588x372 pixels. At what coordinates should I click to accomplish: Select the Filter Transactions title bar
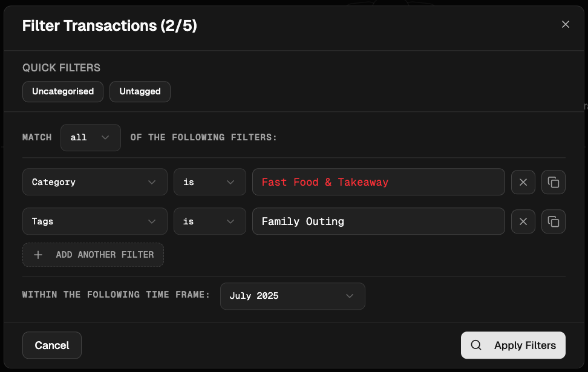[x=109, y=26]
